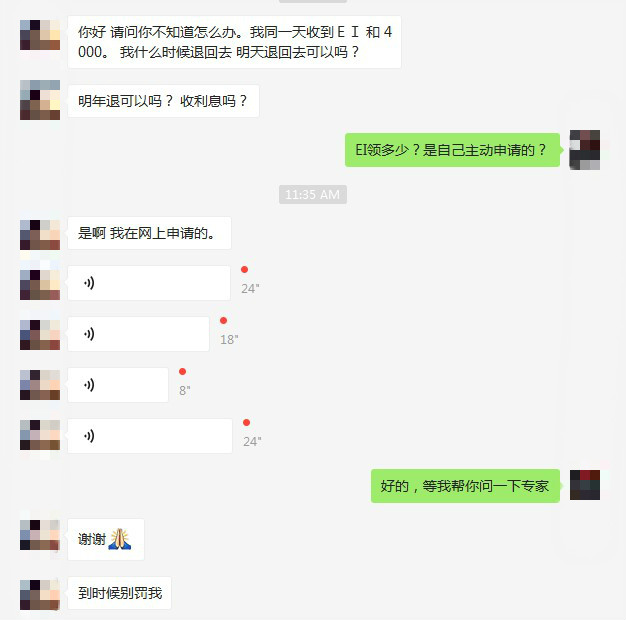
Task: Click the avatar next to 是啊 我在网上申请的
Action: pos(40,234)
